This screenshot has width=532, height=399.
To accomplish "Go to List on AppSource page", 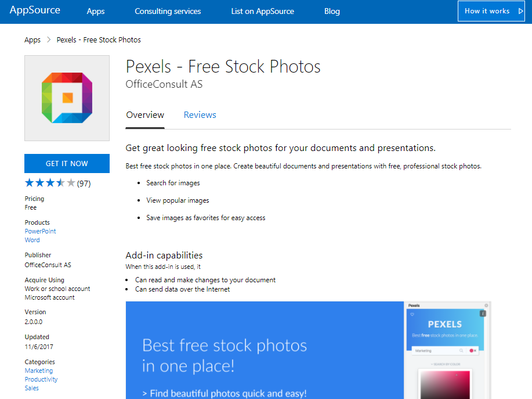I will click(x=262, y=12).
